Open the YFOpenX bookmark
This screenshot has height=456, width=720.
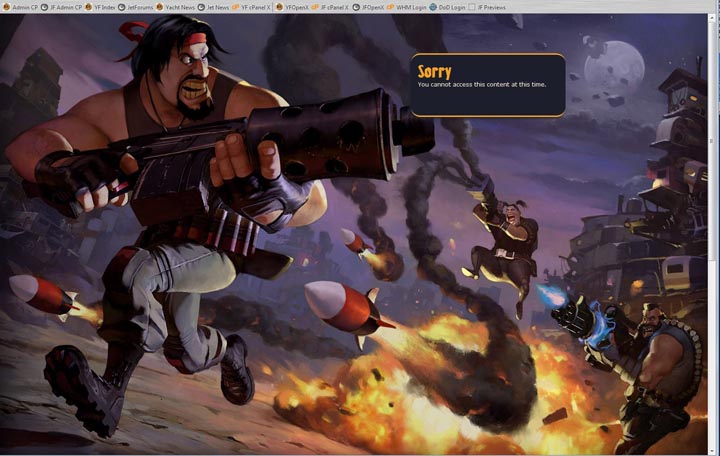coord(292,7)
